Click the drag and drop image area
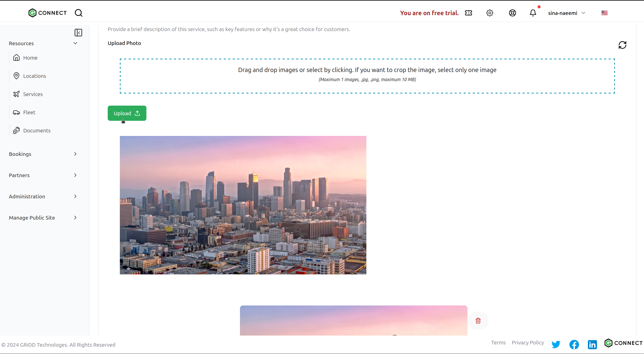Image resolution: width=644 pixels, height=354 pixels. [367, 76]
